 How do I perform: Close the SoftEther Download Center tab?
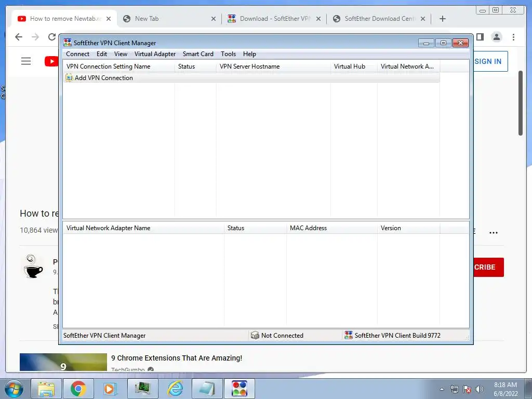tap(423, 19)
